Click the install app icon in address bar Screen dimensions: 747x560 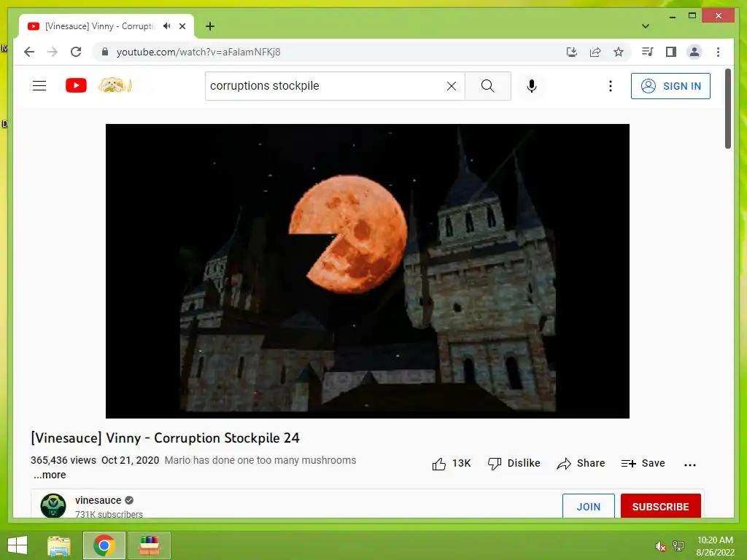572,52
